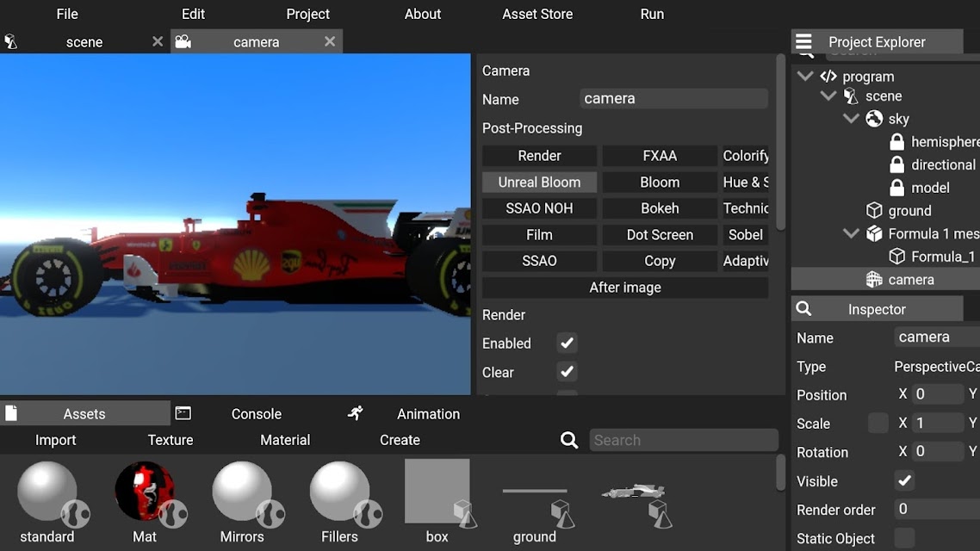This screenshot has width=980, height=551.
Task: Add the Dot Screen pass
Action: point(660,234)
